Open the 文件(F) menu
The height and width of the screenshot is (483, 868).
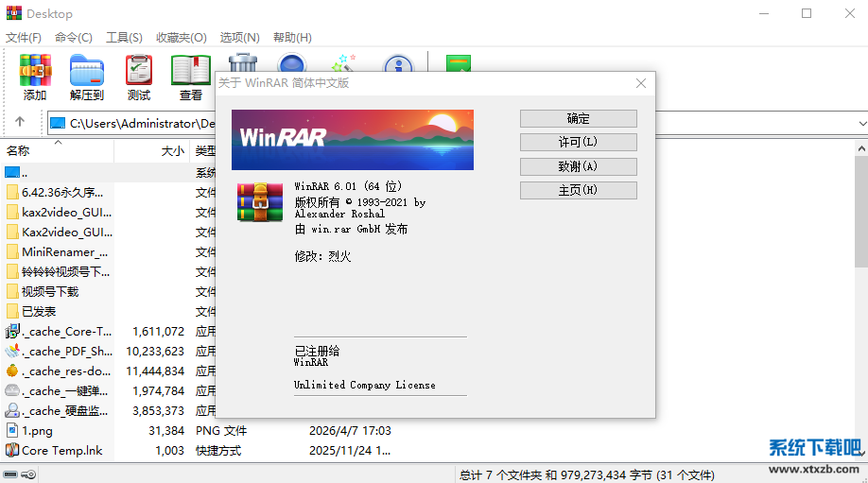[24, 38]
